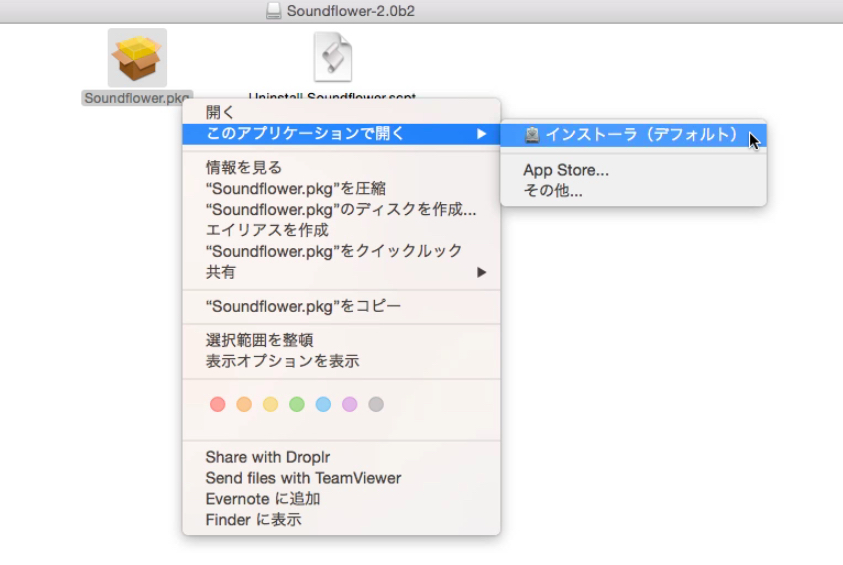Select “Soundflower.pkg”を圧縮 menu entry
Viewport: 843px width, 565px height.
pos(341,189)
